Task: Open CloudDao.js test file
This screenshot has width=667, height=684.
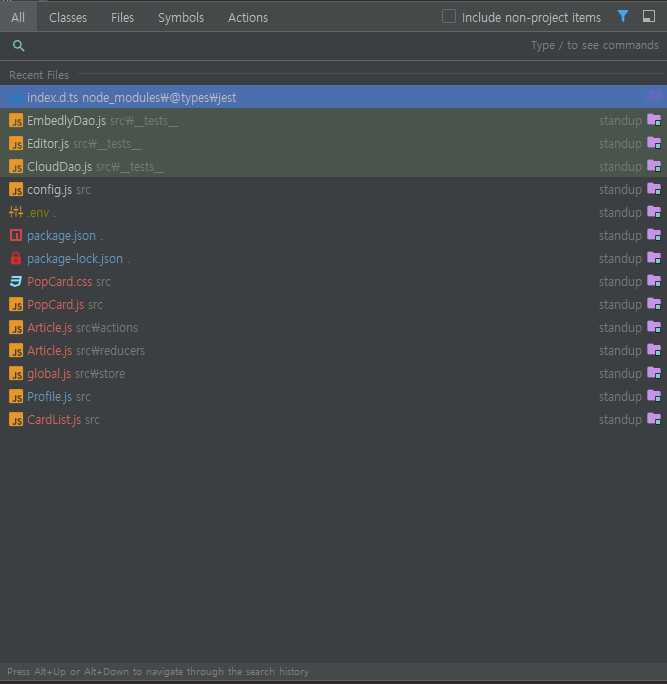Action: (x=333, y=167)
